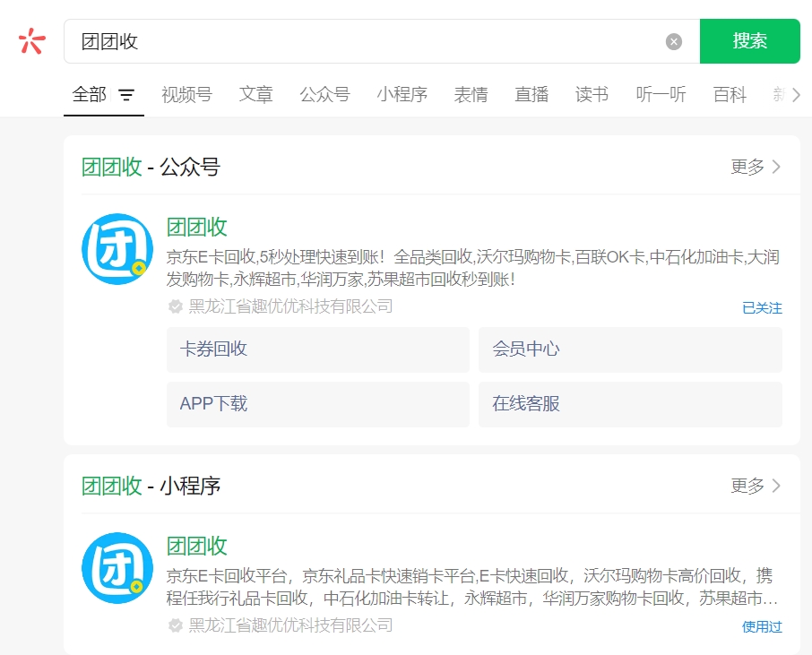Click the verified badge icon in the 小程序 result
Screen dimensions: 812x655
[x=176, y=625]
